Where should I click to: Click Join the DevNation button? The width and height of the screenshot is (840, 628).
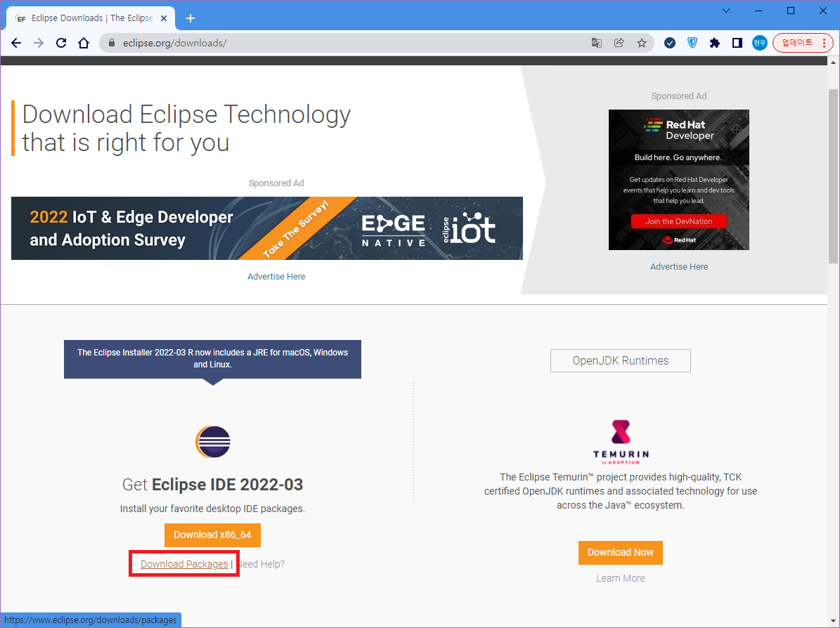679,221
